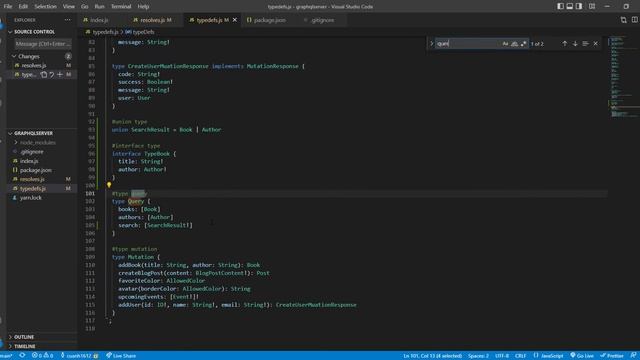Viewport: 640px width, 360px height.
Task: Stage the typedefs.js change
Action: point(60,75)
